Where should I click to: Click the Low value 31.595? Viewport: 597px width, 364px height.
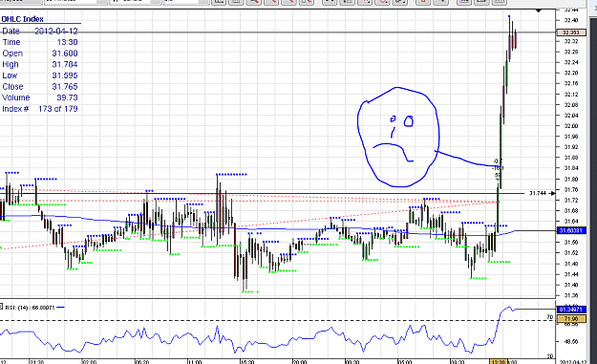coord(65,75)
